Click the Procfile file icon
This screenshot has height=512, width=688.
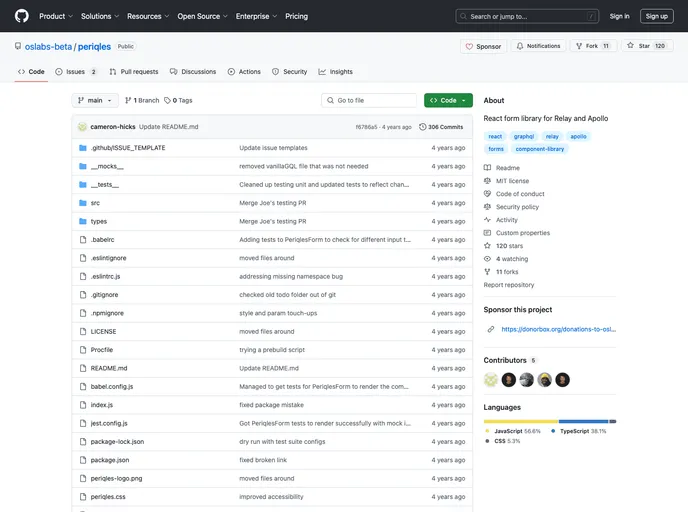(x=82, y=350)
